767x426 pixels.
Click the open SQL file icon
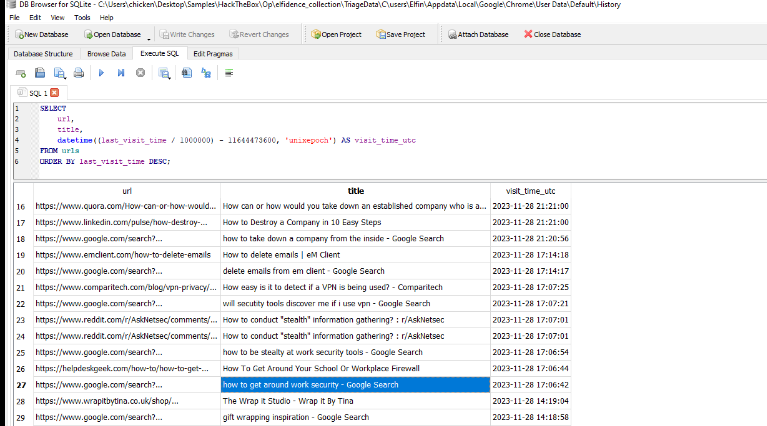pos(40,73)
